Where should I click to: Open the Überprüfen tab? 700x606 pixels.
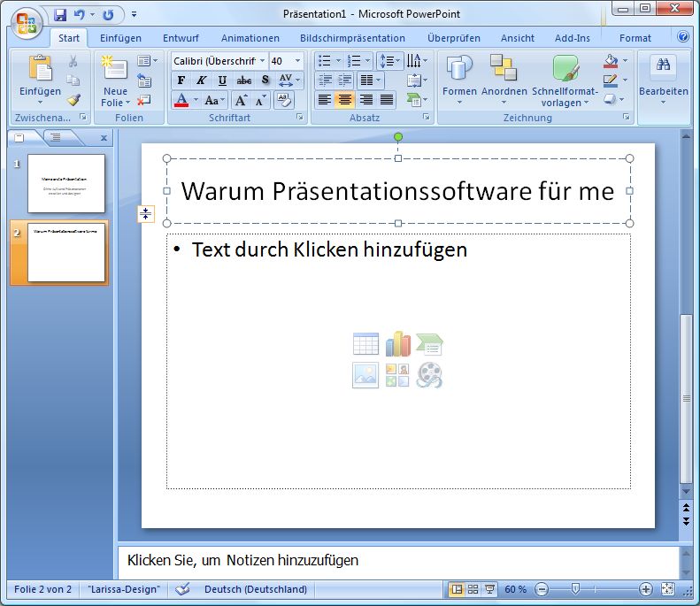pos(454,38)
